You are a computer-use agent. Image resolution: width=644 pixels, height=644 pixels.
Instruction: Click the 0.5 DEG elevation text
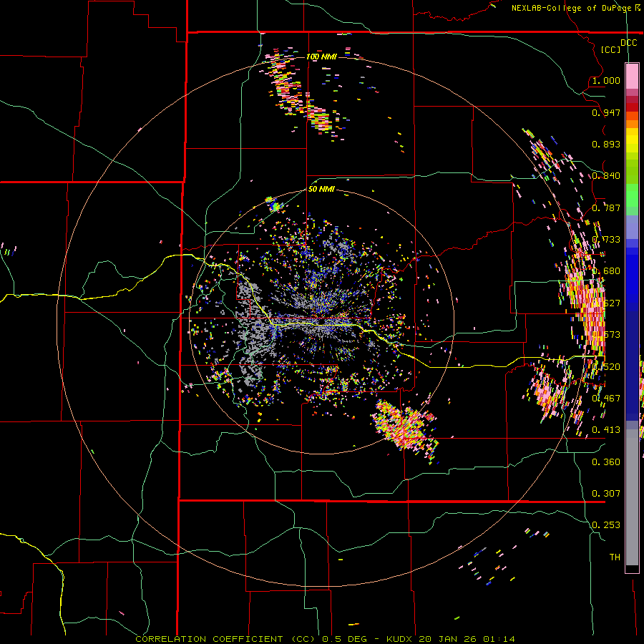point(345,639)
